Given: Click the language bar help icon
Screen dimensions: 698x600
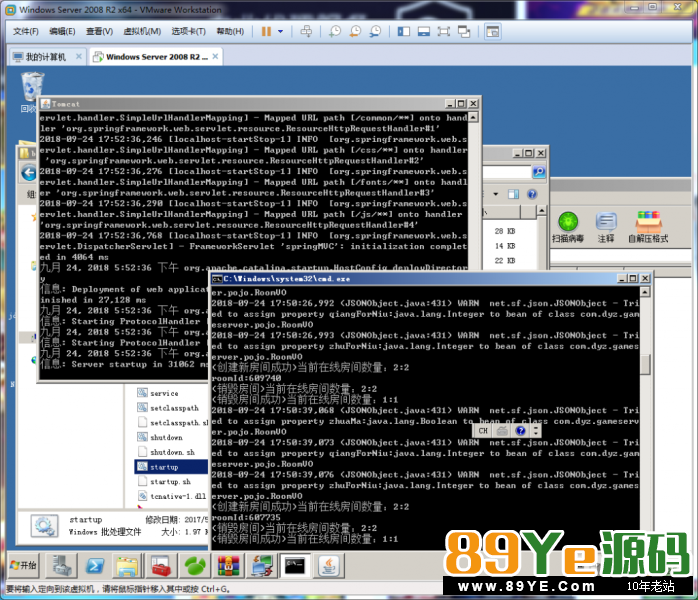Looking at the screenshot, I should tap(521, 430).
